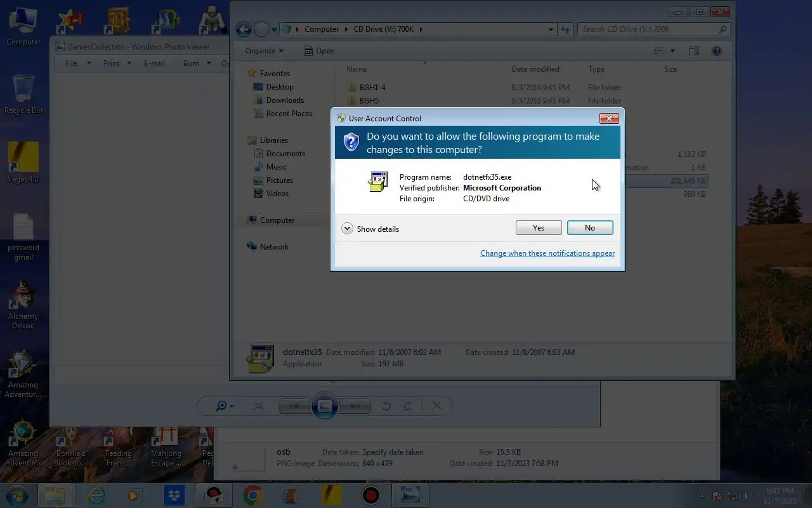Click the Google Chrome taskbar icon
The image size is (812, 508).
pyautogui.click(x=252, y=495)
